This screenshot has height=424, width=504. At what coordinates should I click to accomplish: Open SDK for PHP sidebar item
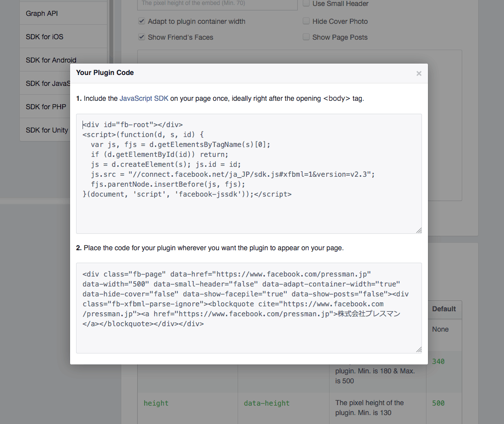(45, 107)
